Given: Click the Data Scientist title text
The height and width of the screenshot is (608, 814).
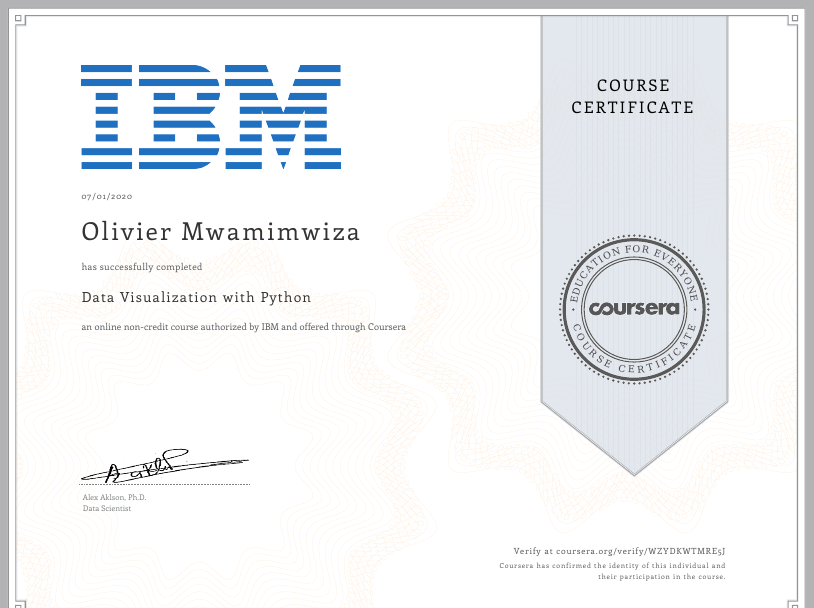Looking at the screenshot, I should coord(107,509).
